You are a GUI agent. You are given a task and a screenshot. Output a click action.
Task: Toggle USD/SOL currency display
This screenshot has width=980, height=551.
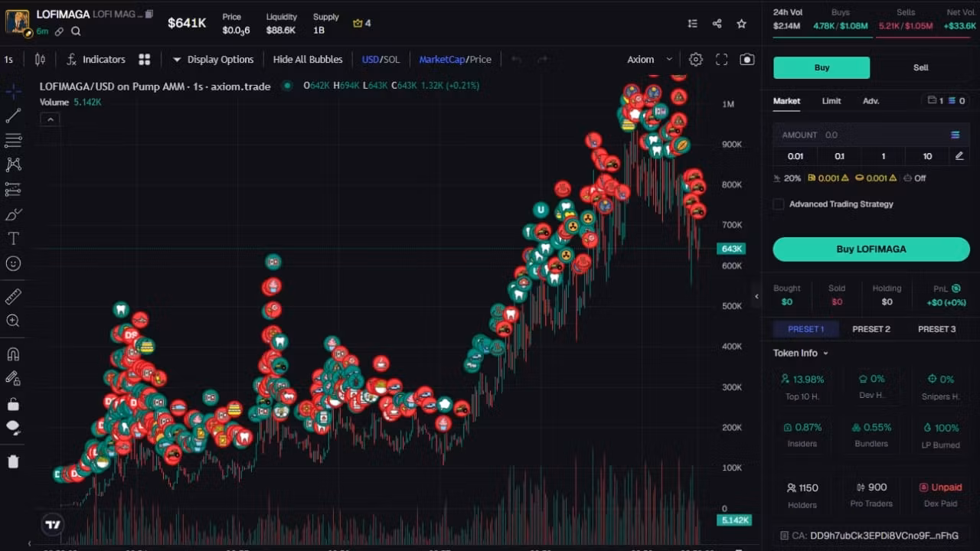pyautogui.click(x=381, y=60)
